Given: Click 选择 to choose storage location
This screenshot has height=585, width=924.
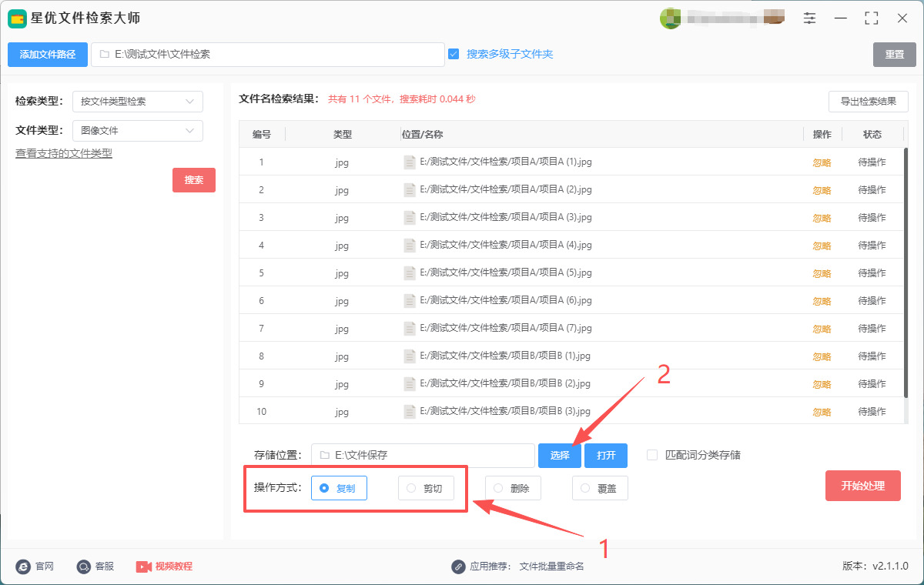Looking at the screenshot, I should [560, 456].
